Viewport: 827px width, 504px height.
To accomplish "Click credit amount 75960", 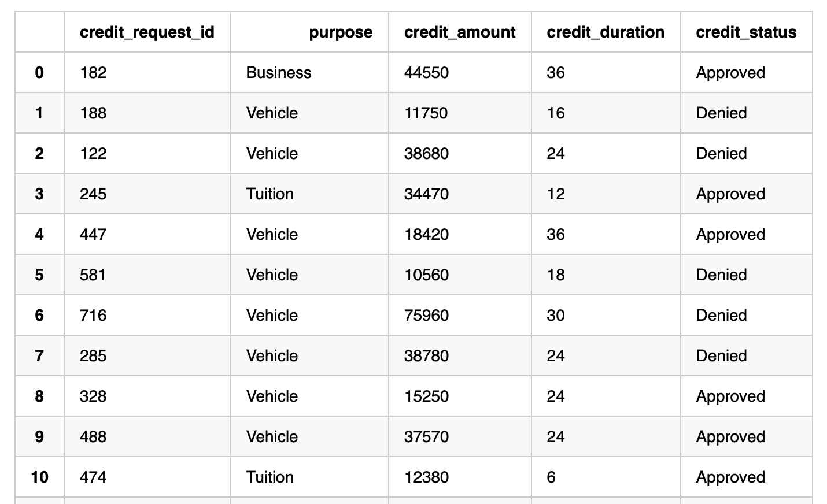I will coord(426,316).
